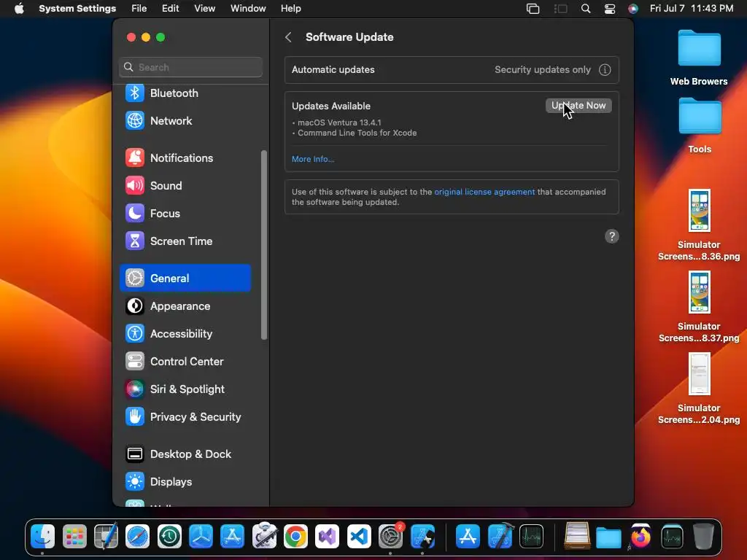Go to Control Center settings
747x560 pixels.
(x=185, y=362)
